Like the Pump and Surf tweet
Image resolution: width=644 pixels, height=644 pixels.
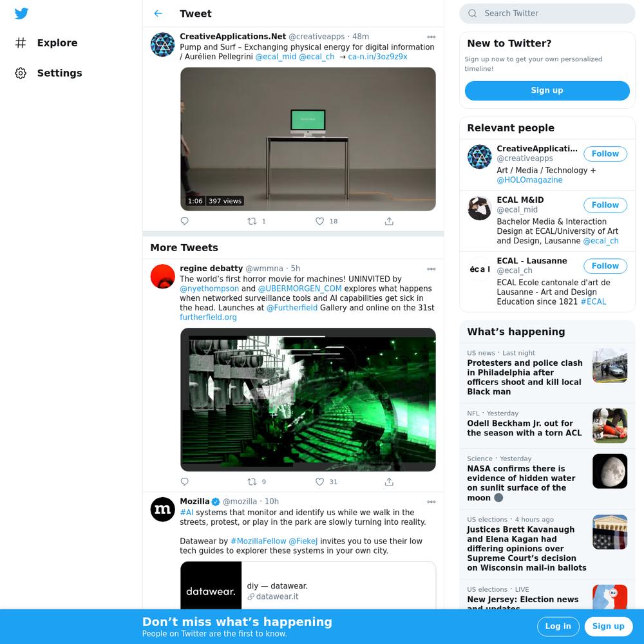319,221
